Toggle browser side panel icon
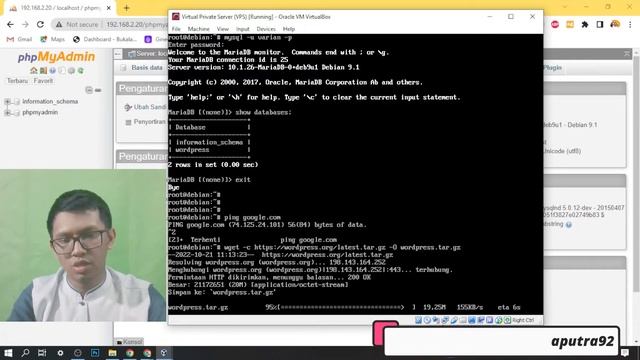This screenshot has width=640, height=360. click(600, 24)
